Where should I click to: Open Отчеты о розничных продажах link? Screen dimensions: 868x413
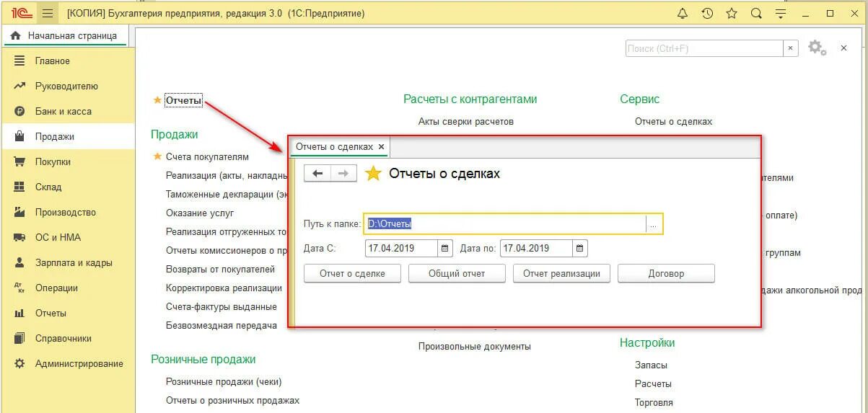tap(232, 400)
